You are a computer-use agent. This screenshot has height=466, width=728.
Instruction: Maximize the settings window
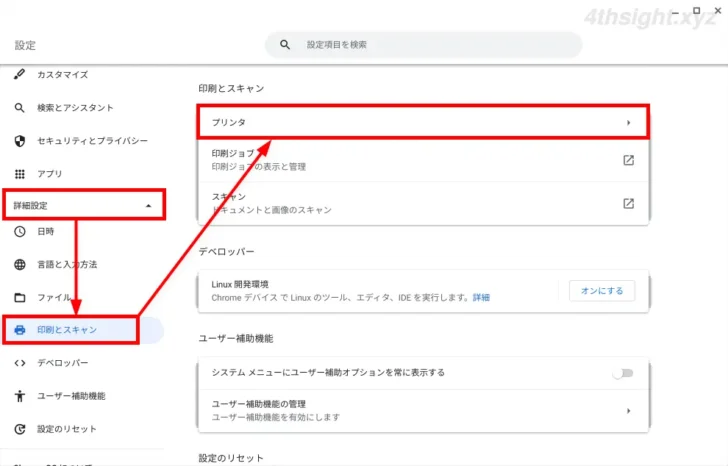tap(696, 10)
